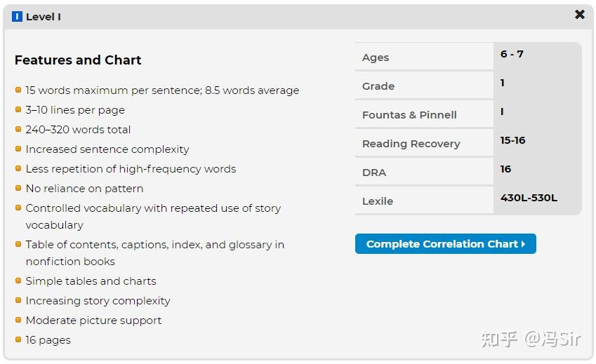Click the bullet beside 'No reliance on pattern'
596x364 pixels.
[x=18, y=188]
